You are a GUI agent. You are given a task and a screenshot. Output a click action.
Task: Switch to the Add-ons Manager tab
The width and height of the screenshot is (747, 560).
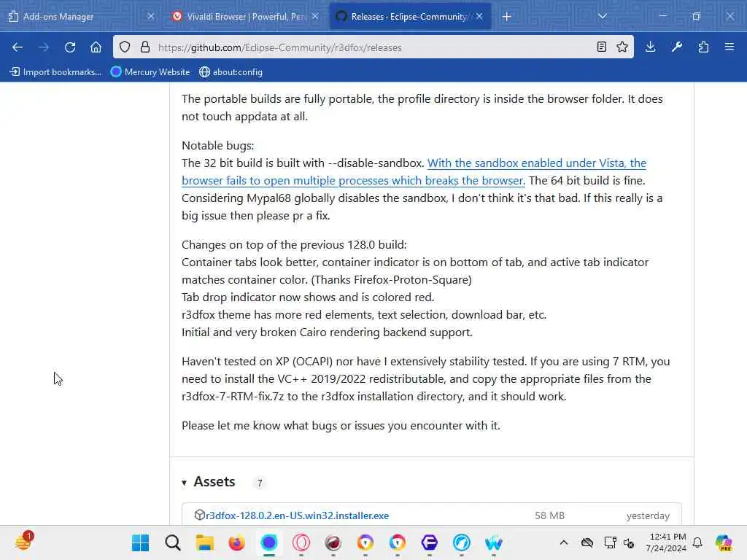(81, 17)
